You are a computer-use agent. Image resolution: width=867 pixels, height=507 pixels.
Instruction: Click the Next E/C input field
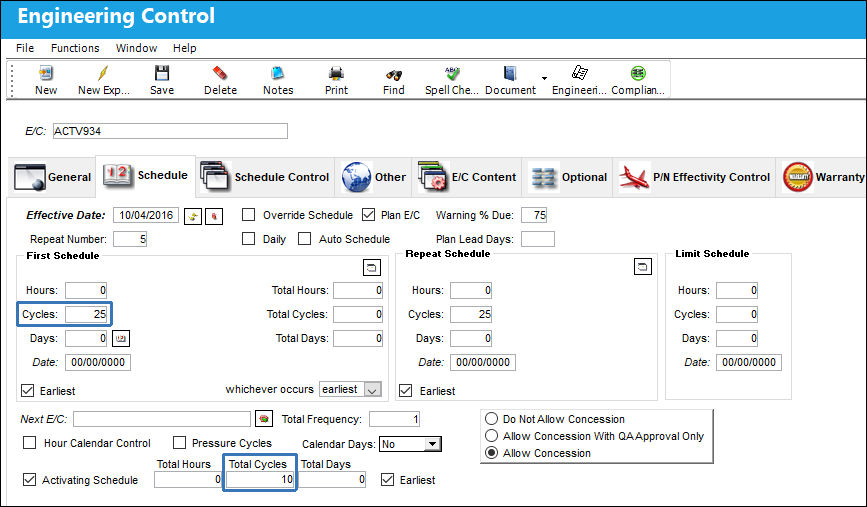pyautogui.click(x=162, y=419)
